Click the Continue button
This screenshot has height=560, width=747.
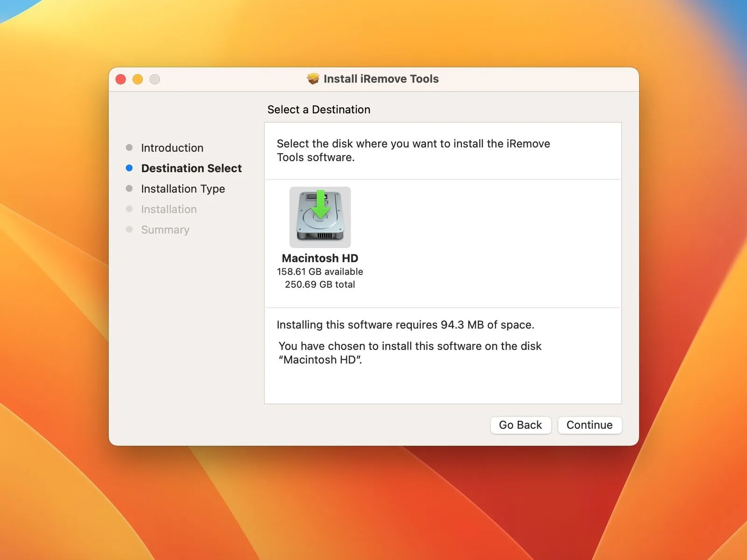tap(590, 425)
